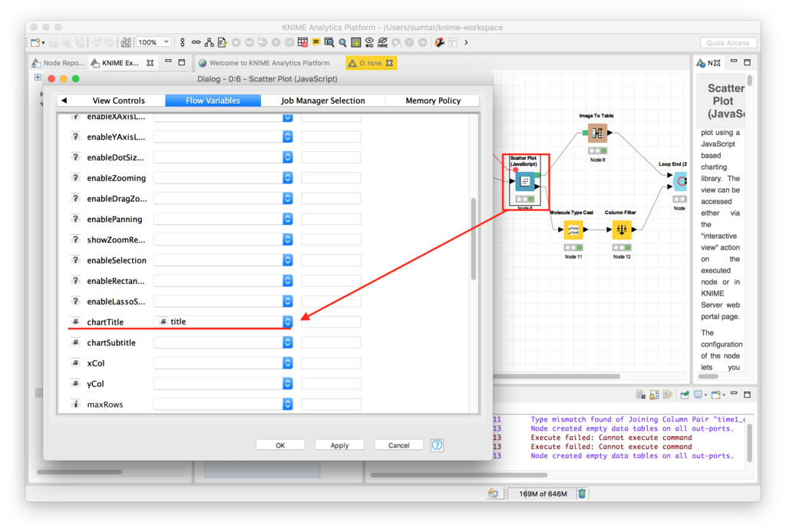
Task: Select the Image To Table node
Action: coord(597,133)
